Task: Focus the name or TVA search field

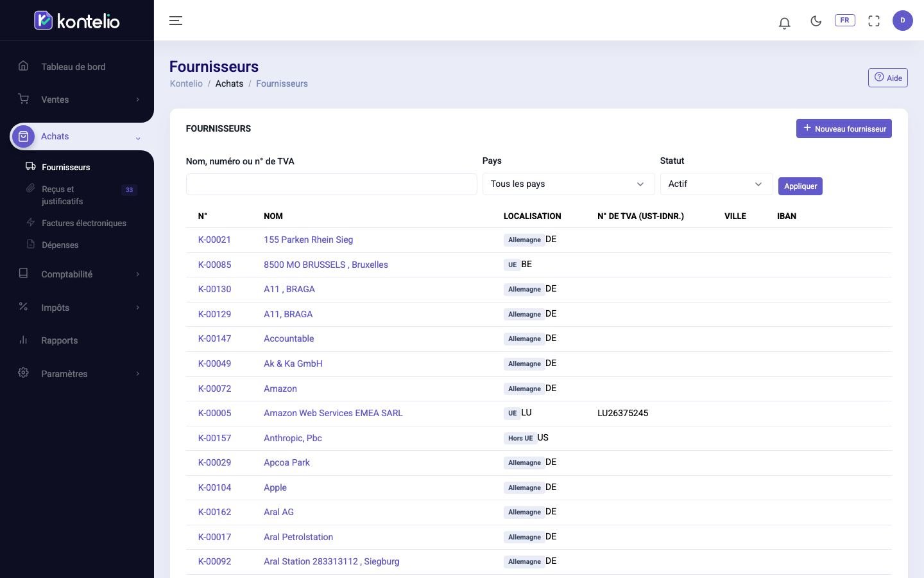Action: 331,184
